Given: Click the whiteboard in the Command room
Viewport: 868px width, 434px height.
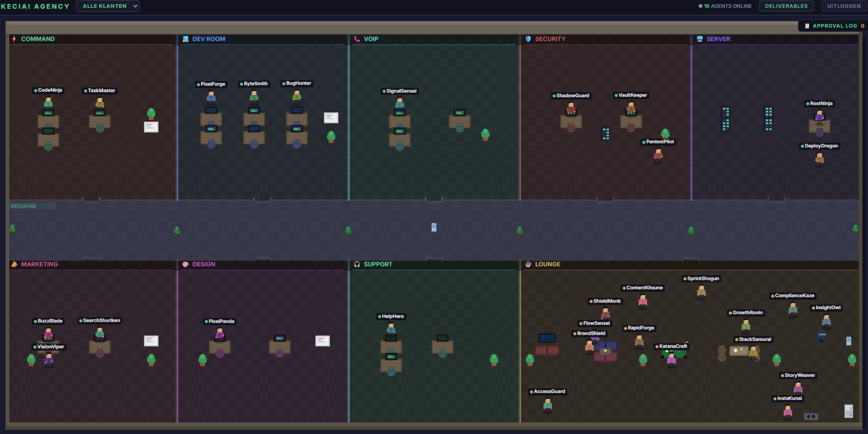Looking at the screenshot, I should [x=151, y=127].
